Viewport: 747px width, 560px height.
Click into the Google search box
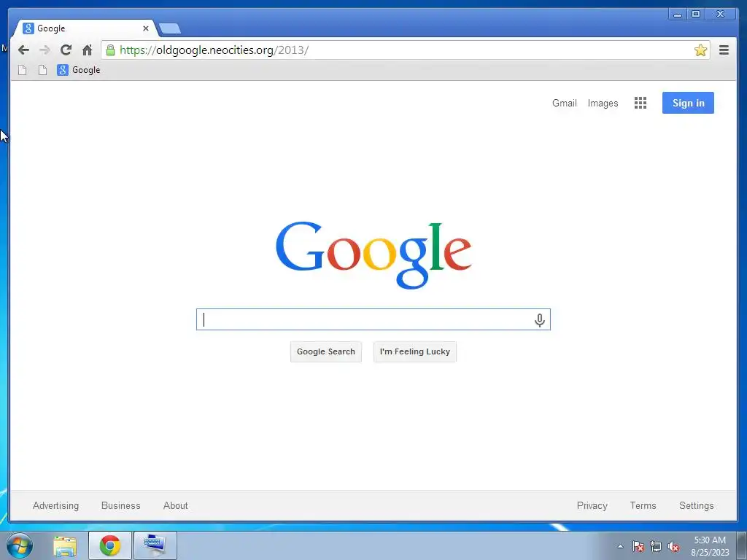coord(373,319)
